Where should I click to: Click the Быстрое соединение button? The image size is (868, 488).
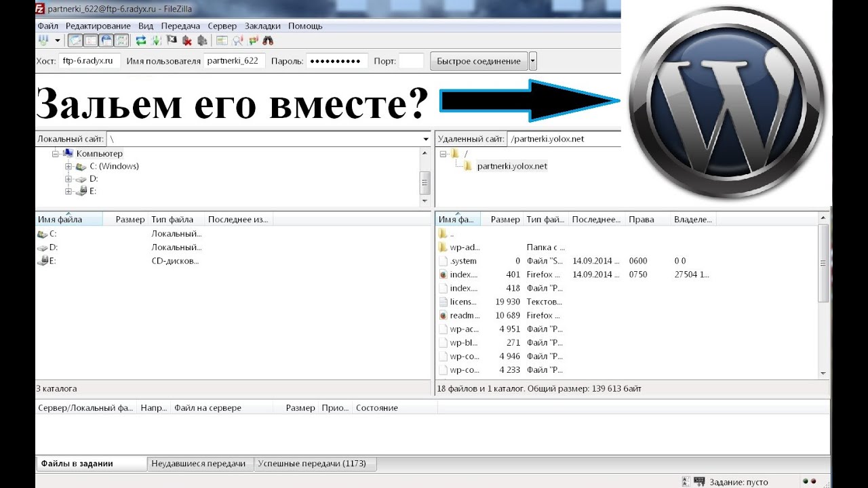[x=479, y=61]
